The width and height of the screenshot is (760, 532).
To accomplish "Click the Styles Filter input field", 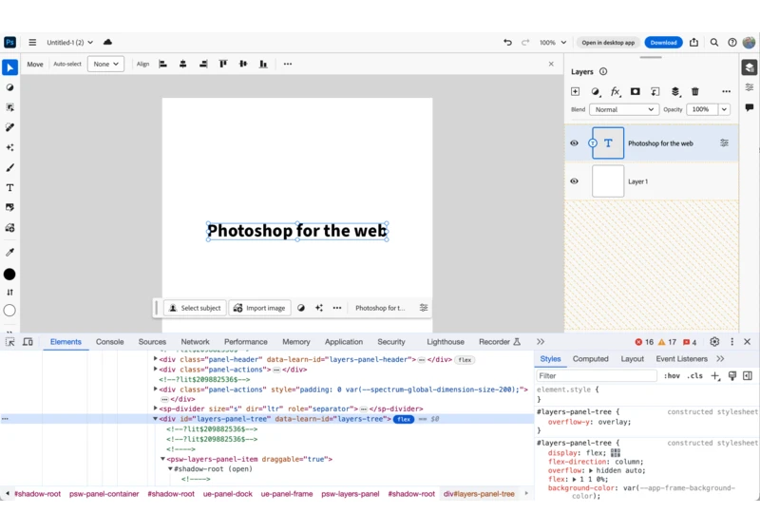I will click(597, 376).
